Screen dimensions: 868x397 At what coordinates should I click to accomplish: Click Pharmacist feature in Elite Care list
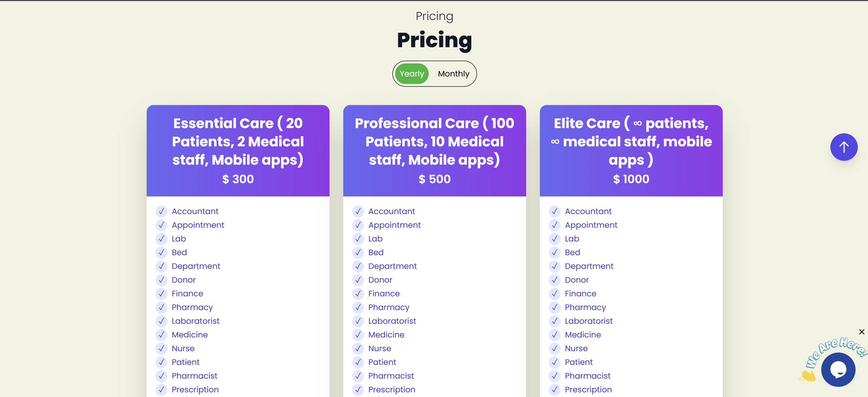[x=587, y=376]
